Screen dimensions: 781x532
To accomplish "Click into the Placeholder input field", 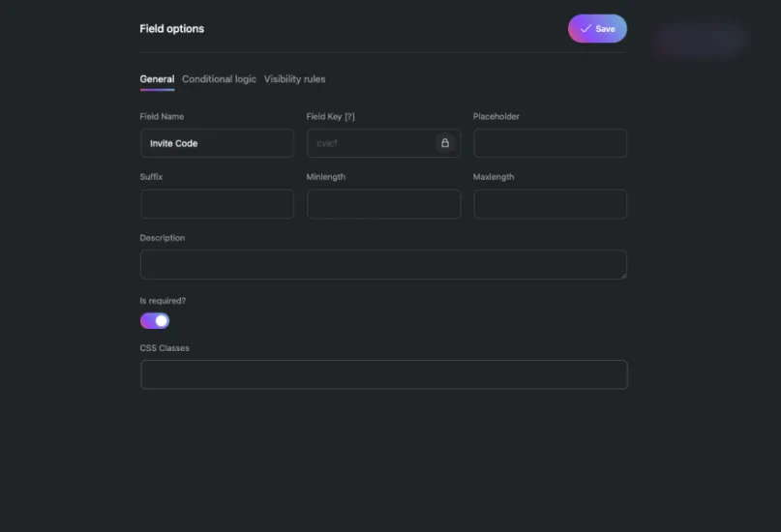I will [550, 143].
